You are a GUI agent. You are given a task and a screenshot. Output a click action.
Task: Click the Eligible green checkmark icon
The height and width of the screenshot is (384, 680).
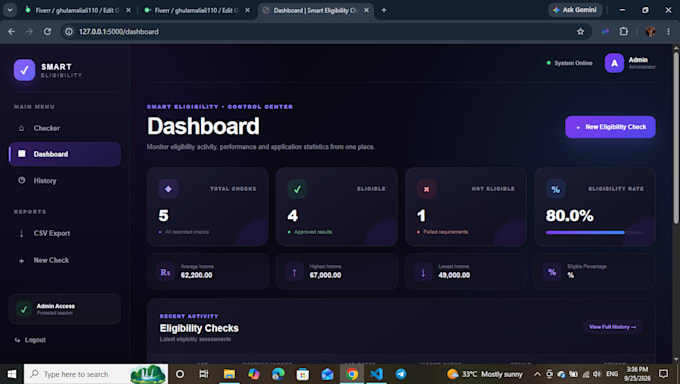[x=297, y=189]
